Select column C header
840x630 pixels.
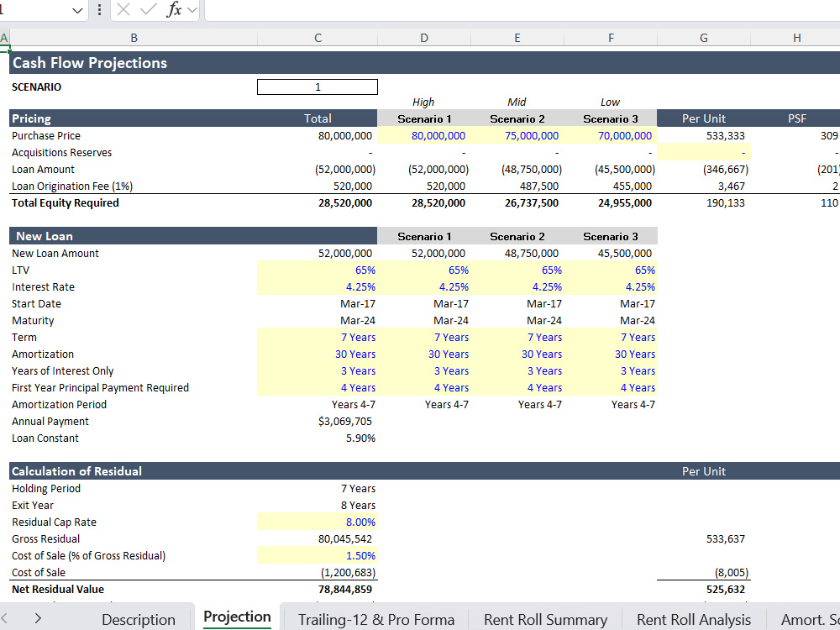point(318,38)
